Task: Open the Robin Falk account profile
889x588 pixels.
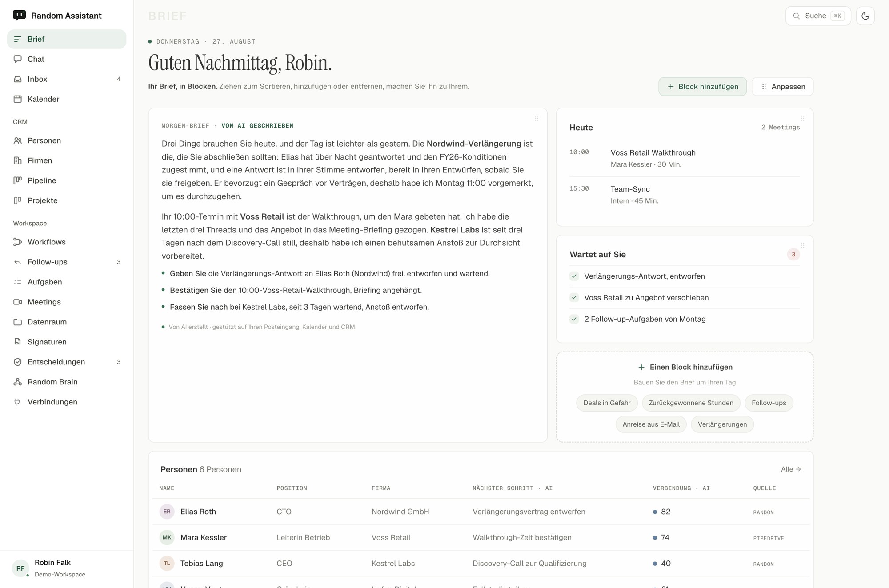Action: 67,568
